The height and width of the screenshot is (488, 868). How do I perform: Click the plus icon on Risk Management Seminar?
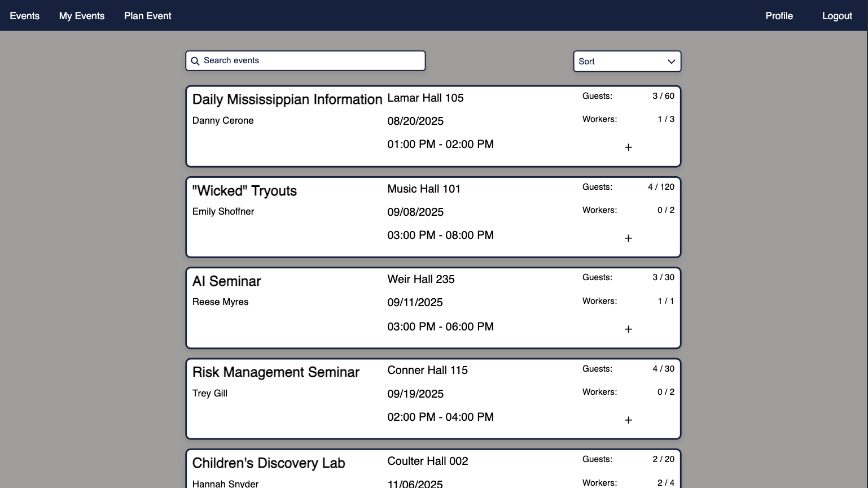(x=628, y=420)
